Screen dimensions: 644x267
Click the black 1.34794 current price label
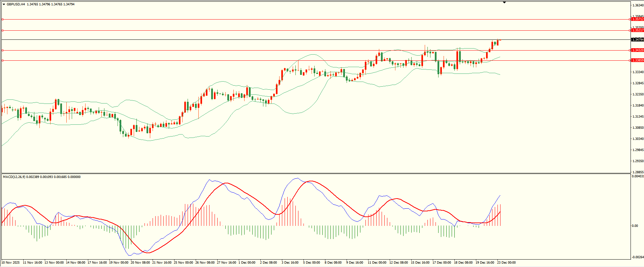[x=637, y=40]
